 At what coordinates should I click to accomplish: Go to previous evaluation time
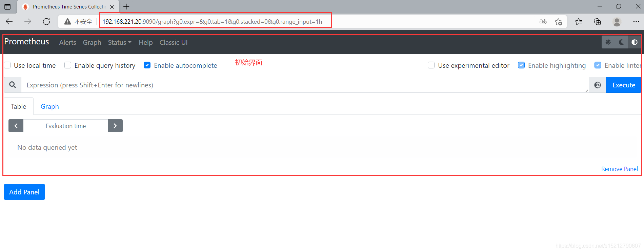point(16,126)
